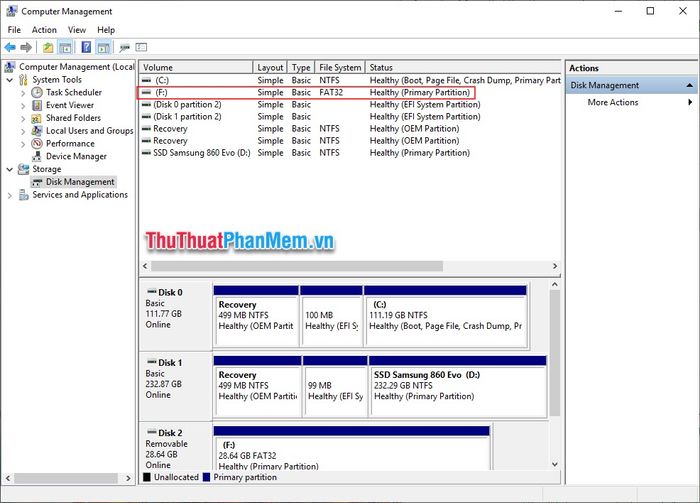Collapse the Storage tree node

coord(9,169)
